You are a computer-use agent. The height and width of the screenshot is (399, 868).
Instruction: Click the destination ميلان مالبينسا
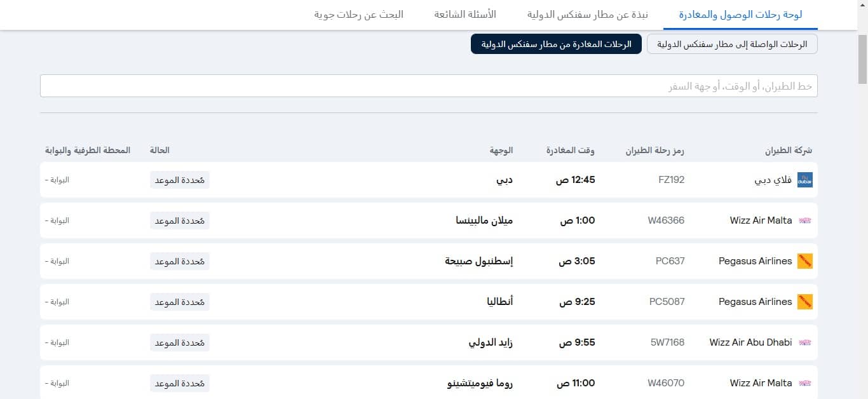pos(485,220)
